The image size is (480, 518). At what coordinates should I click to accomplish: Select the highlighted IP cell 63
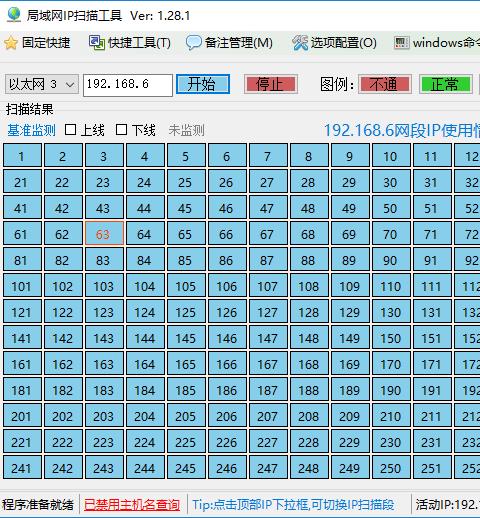point(104,234)
